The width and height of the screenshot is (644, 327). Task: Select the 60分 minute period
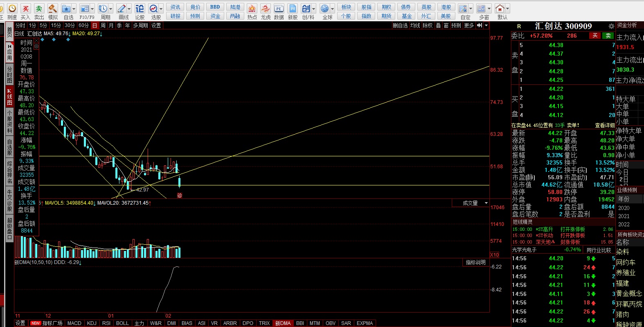coord(83,25)
